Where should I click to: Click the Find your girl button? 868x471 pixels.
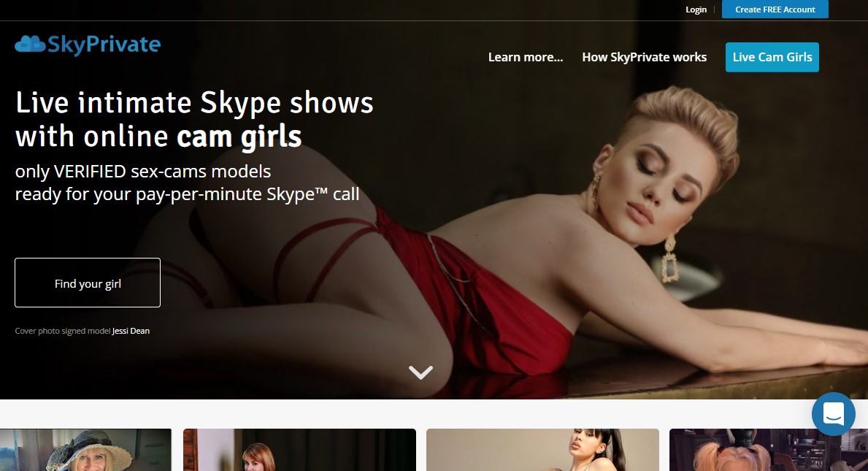click(88, 283)
